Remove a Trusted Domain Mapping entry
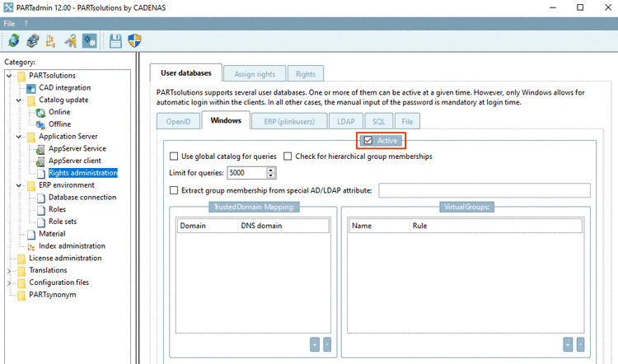 pos(327,345)
